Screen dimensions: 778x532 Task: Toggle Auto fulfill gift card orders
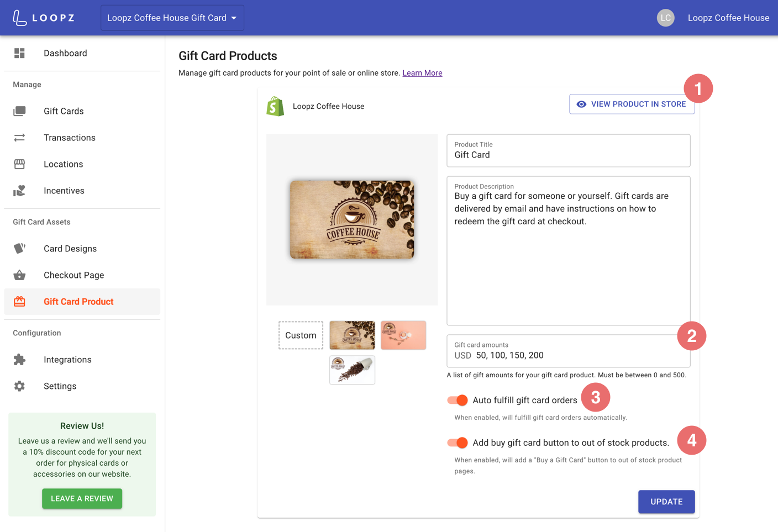point(458,400)
